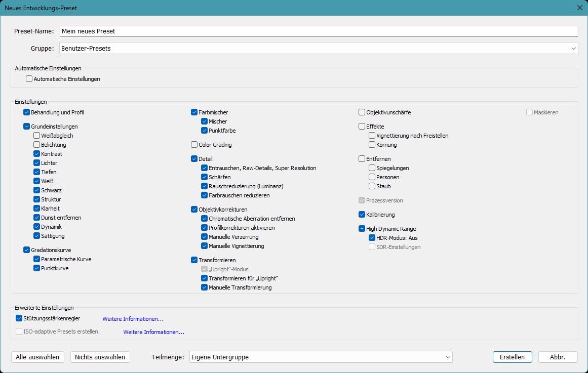Click the Preset-Name input field
588x373 pixels.
click(x=319, y=31)
